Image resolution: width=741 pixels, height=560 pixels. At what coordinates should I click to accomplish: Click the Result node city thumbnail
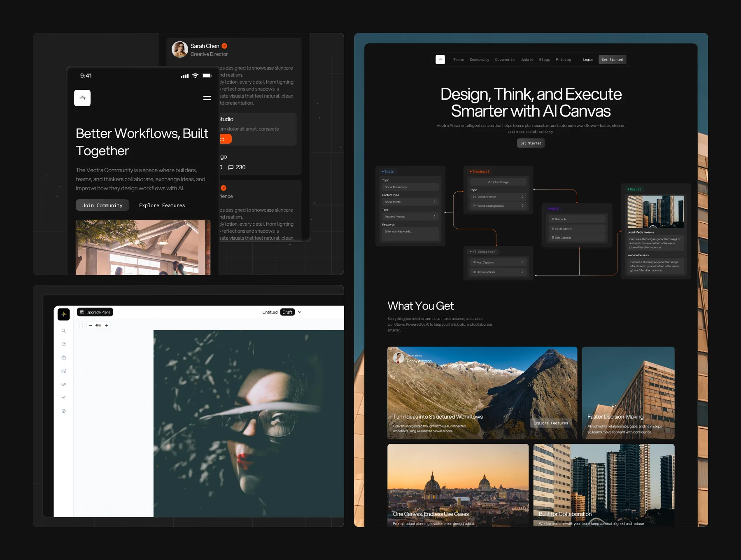coord(656,212)
